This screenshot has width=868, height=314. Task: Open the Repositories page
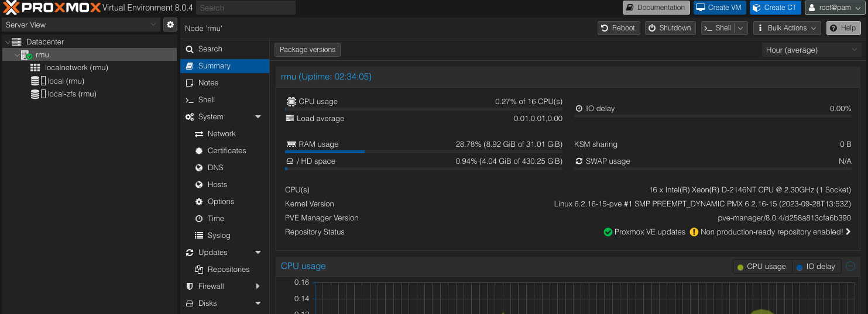point(225,270)
